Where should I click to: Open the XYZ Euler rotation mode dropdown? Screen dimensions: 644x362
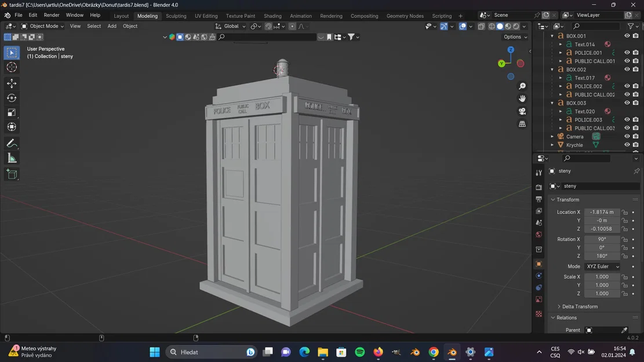[x=603, y=266]
